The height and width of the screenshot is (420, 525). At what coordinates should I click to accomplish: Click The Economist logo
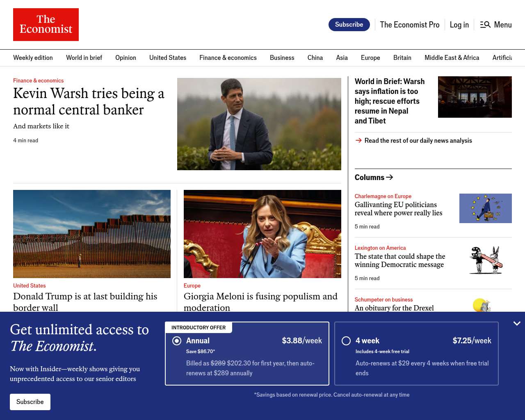(x=46, y=25)
